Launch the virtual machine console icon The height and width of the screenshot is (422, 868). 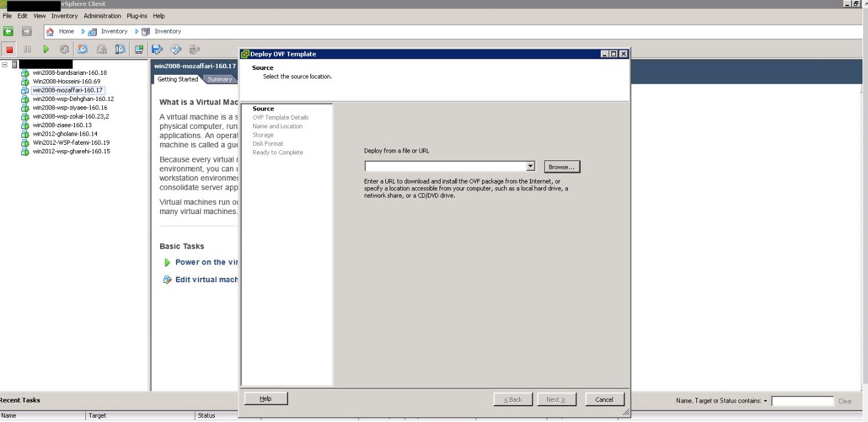pyautogui.click(x=139, y=49)
